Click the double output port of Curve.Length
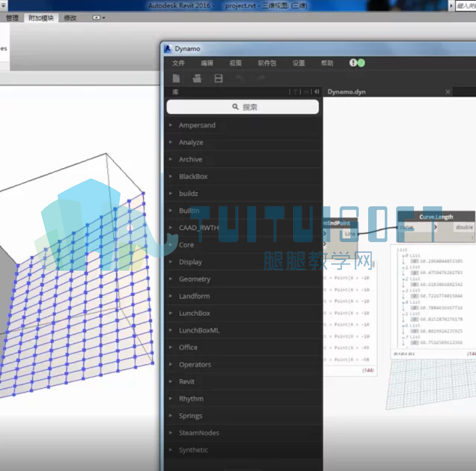The image size is (476, 471). [464, 227]
